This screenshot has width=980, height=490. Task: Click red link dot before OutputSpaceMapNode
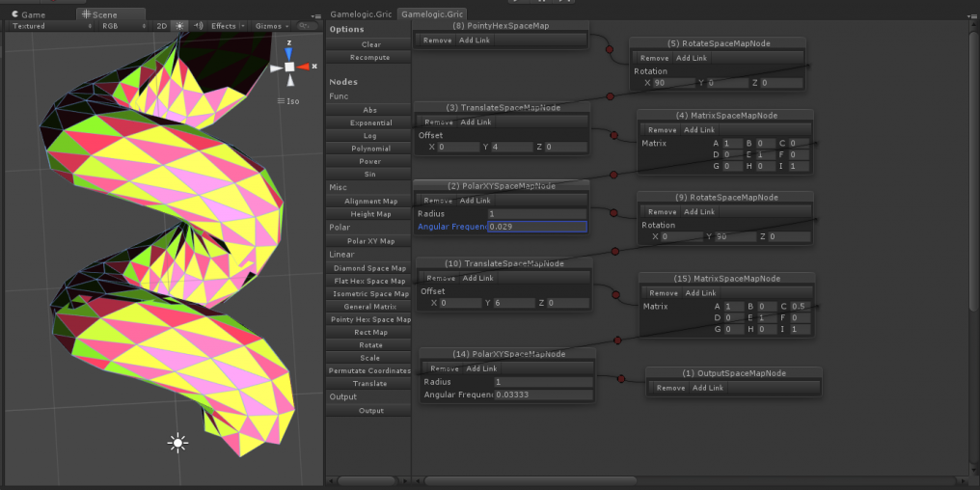click(x=620, y=378)
